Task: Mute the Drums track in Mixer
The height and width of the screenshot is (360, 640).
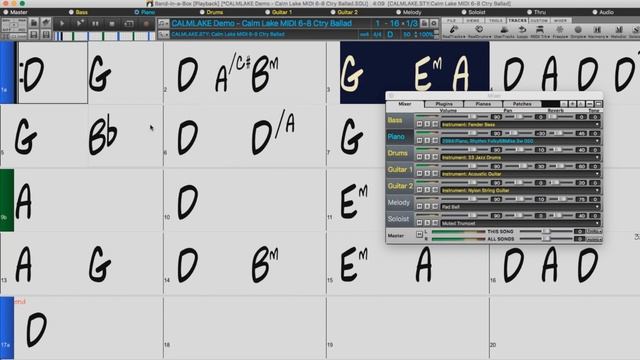Action: (x=420, y=157)
